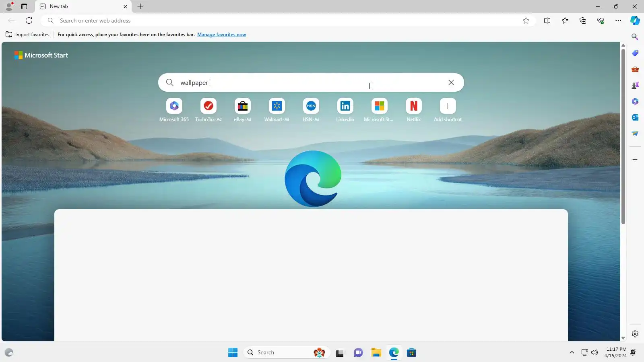Image resolution: width=644 pixels, height=362 pixels.
Task: Click the vertical scrollbar thumb
Action: click(x=623, y=137)
